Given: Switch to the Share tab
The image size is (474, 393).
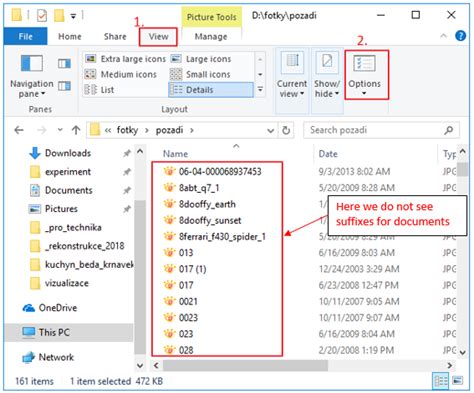Looking at the screenshot, I should pos(115,36).
